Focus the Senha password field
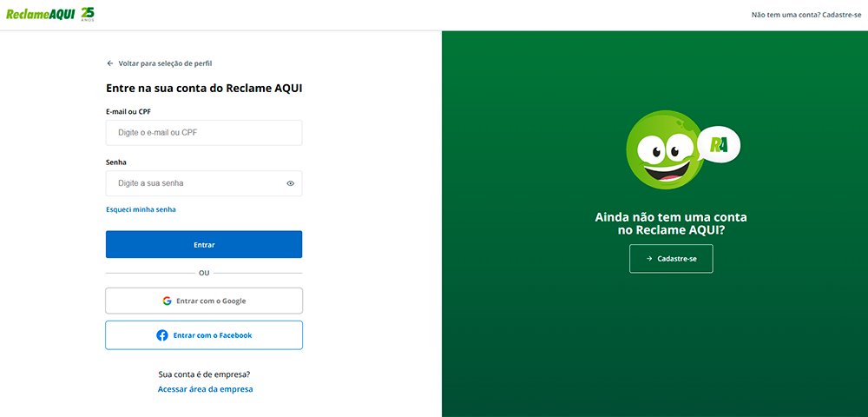The width and height of the screenshot is (868, 417). click(195, 183)
